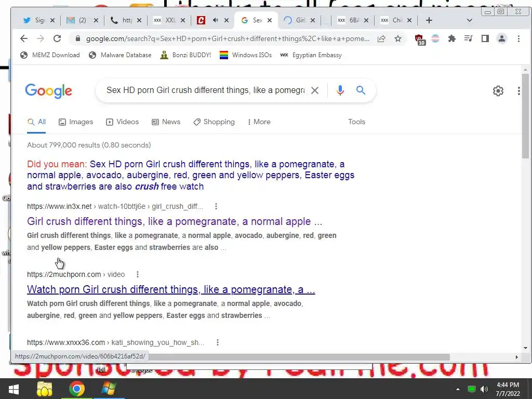Click the striped flag extension icon
Image resolution: width=532 pixels, height=399 pixels.
tap(435, 38)
